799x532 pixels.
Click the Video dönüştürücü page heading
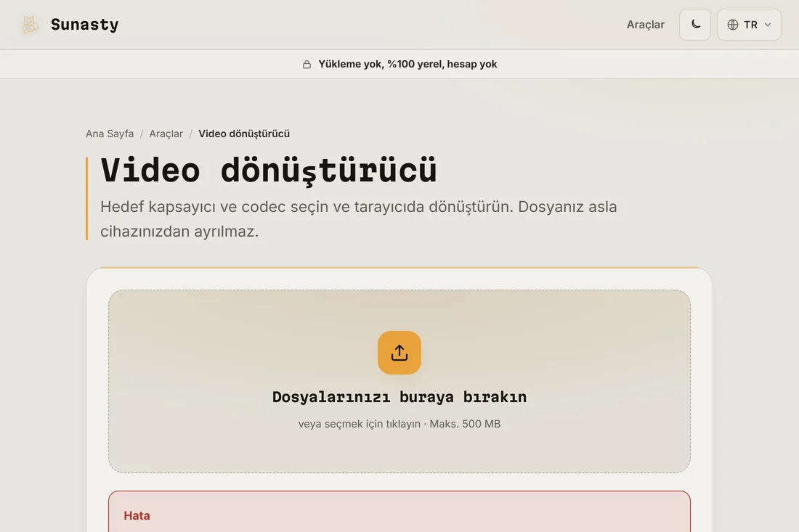269,171
